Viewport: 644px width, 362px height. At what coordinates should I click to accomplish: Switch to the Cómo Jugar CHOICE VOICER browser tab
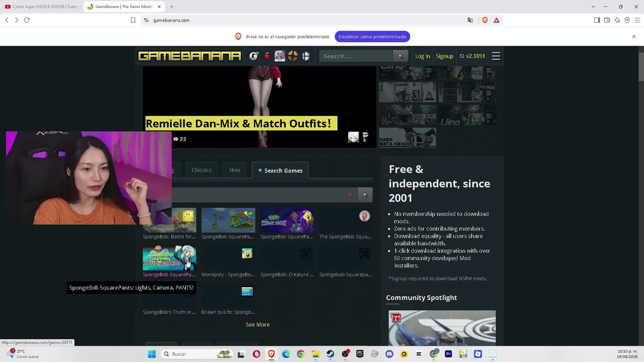pos(41,7)
